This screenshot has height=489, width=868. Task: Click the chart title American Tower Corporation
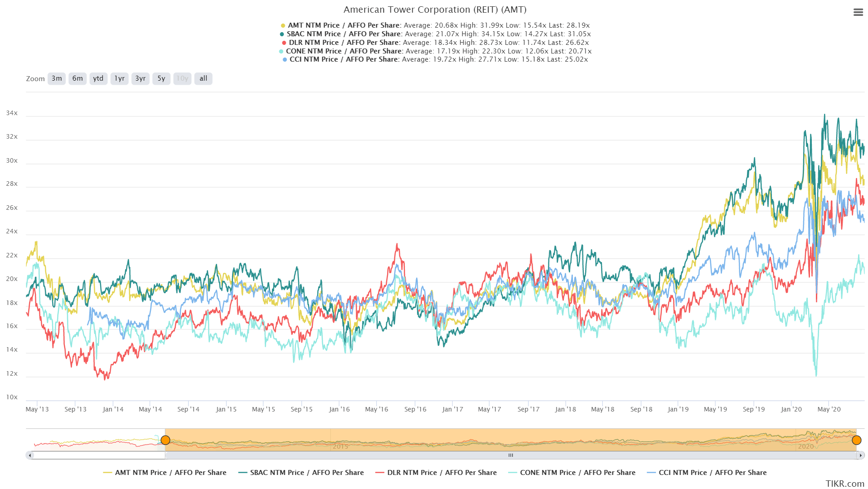(x=435, y=10)
